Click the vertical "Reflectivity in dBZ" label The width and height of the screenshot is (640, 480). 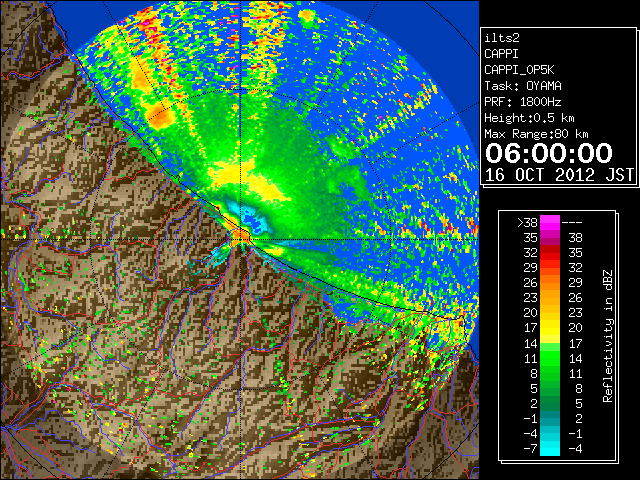pyautogui.click(x=608, y=336)
